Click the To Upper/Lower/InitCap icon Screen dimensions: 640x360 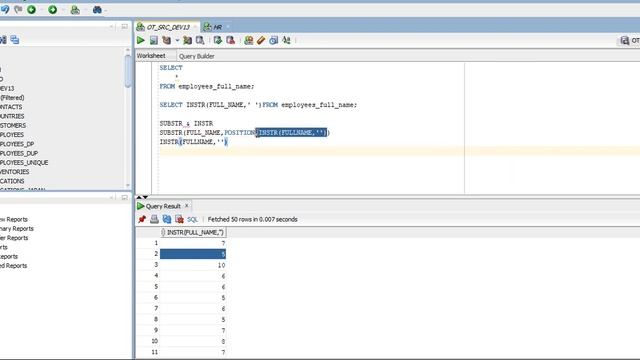pyautogui.click(x=286, y=40)
